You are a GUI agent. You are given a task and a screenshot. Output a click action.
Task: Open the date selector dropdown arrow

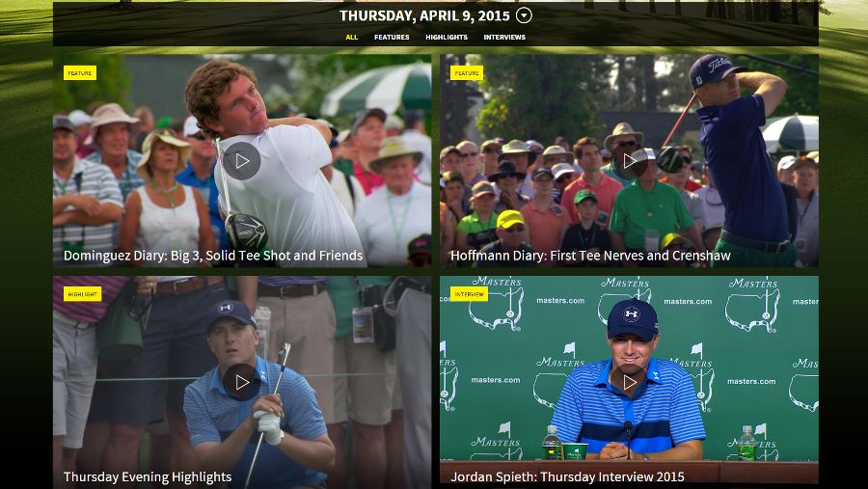[524, 15]
